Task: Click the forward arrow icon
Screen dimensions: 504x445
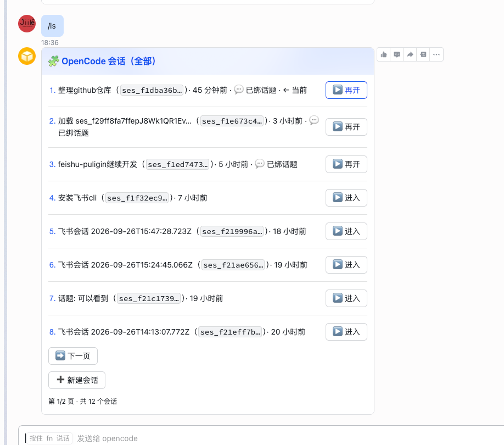Action: pos(410,54)
